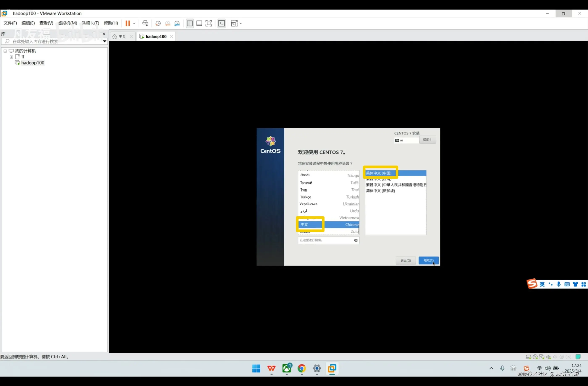588x386 pixels.
Task: Click the 退出(Q) button
Action: tap(406, 260)
